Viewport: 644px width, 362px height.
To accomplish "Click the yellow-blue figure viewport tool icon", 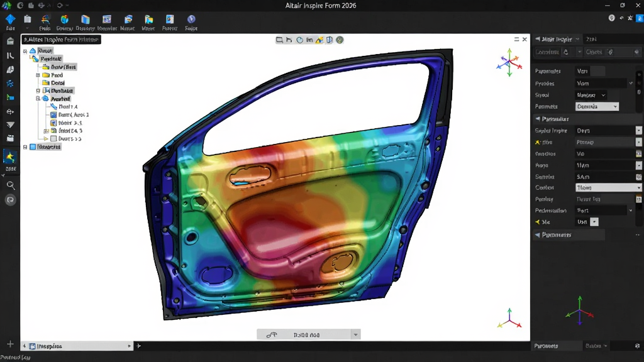I will point(319,40).
